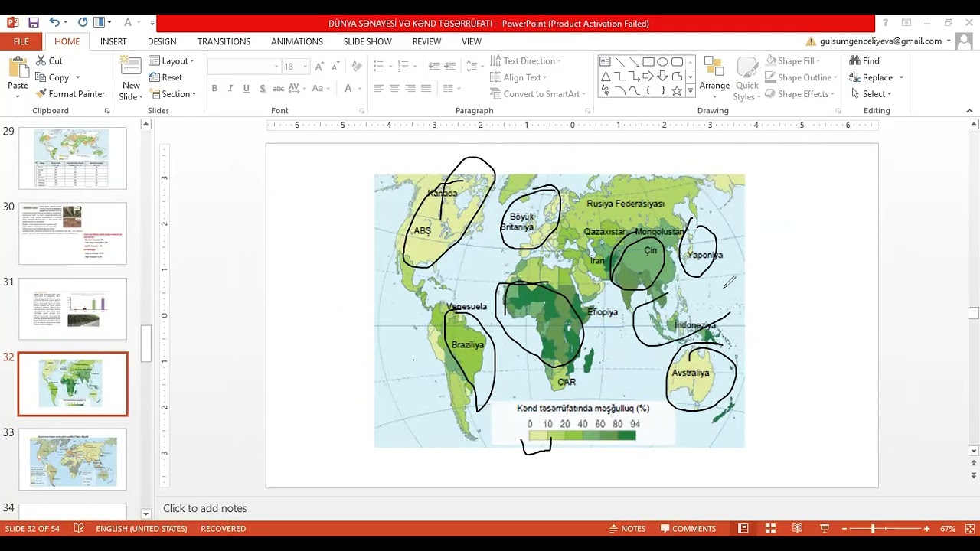Switch to the DESIGN tab
This screenshot has width=980, height=551.
[162, 41]
